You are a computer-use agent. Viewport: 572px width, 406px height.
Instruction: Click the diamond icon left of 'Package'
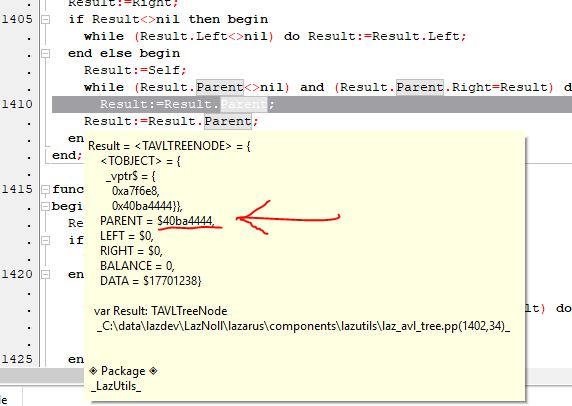pos(93,371)
